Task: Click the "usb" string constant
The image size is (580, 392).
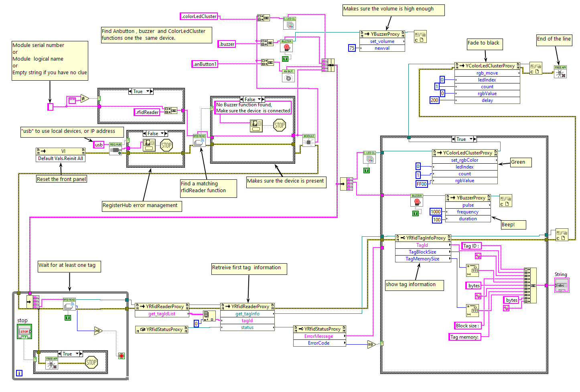Action: pos(99,145)
